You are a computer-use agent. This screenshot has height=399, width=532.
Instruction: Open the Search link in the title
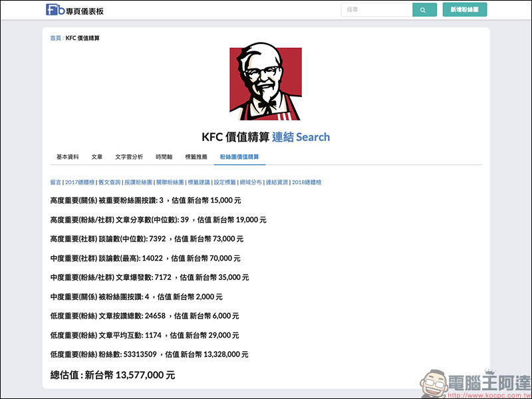pyautogui.click(x=313, y=137)
